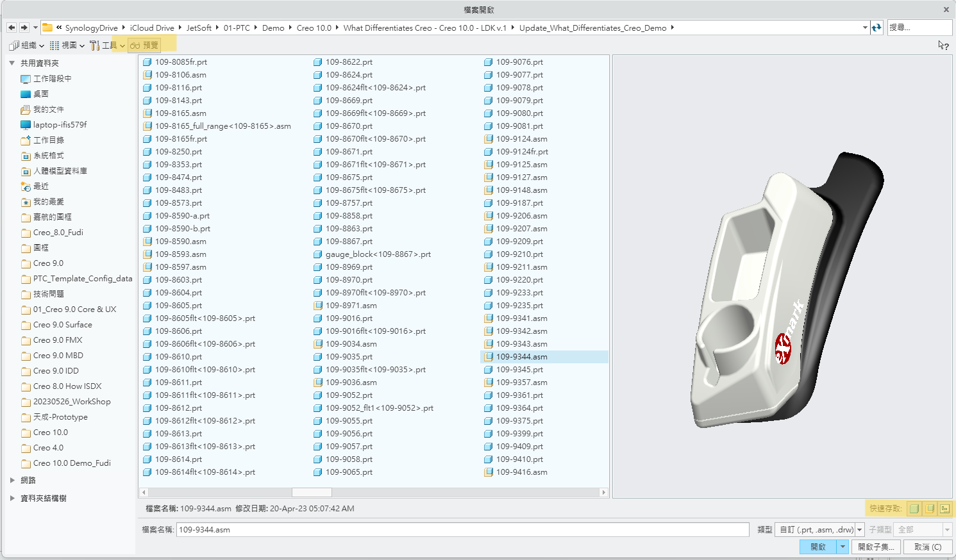Filter by part using first quick access icon
Viewport: 956px width, 560px height.
pyautogui.click(x=914, y=509)
